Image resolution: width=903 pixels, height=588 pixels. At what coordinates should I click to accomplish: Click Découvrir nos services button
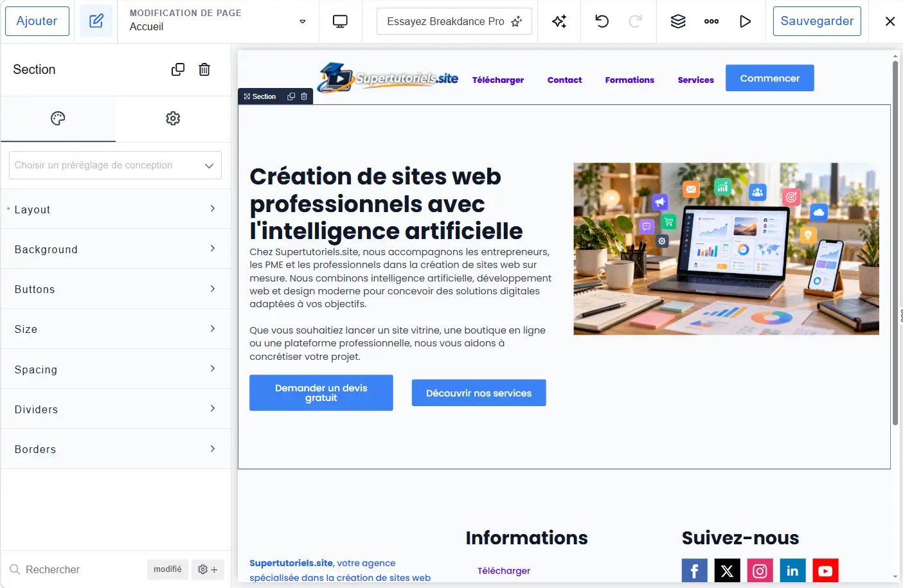pos(479,393)
